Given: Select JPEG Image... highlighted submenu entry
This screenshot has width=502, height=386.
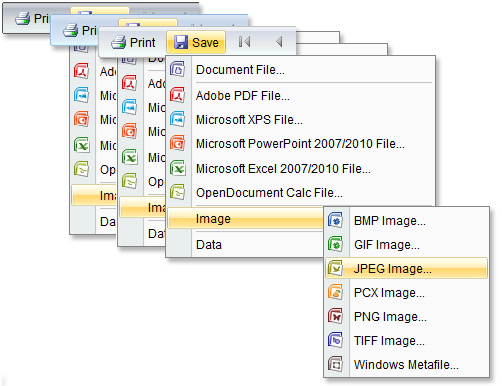Looking at the screenshot, I should (x=406, y=268).
